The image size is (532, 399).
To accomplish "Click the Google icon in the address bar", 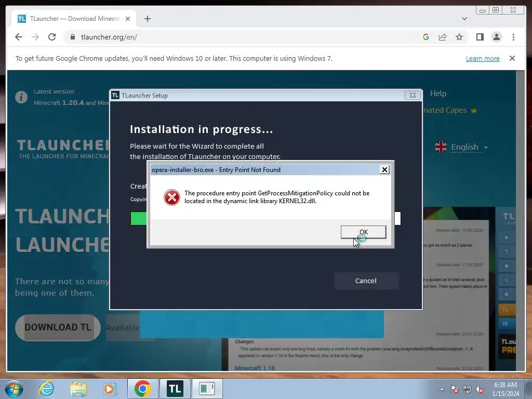I will click(426, 37).
